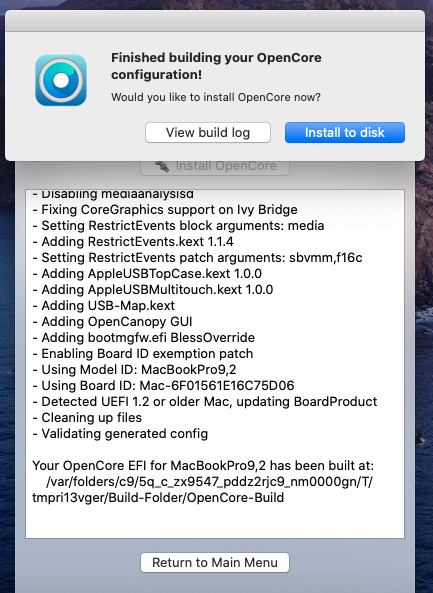Click 'Detected UEFI 1.2 or older Mac' line
Screen dimensions: 433x593
tap(205, 401)
